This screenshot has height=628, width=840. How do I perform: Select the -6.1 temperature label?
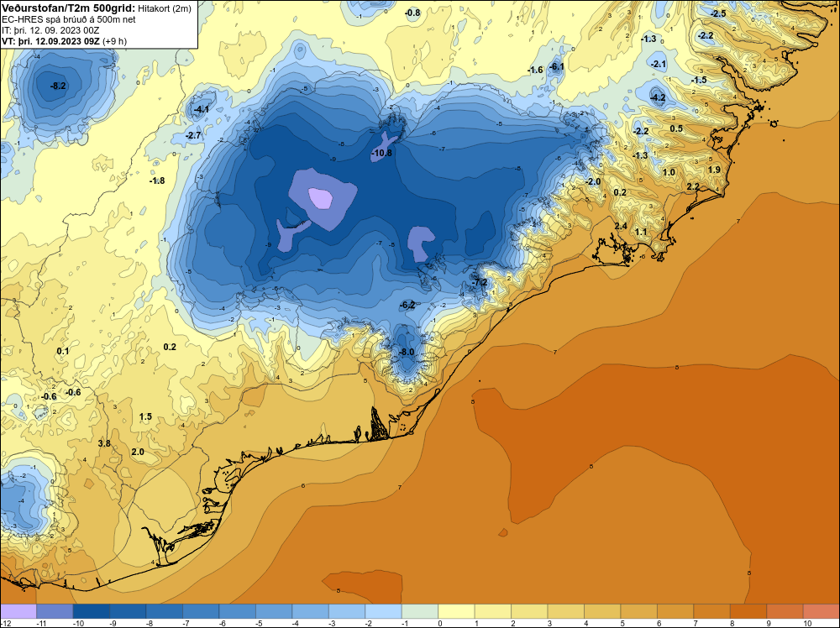click(557, 66)
